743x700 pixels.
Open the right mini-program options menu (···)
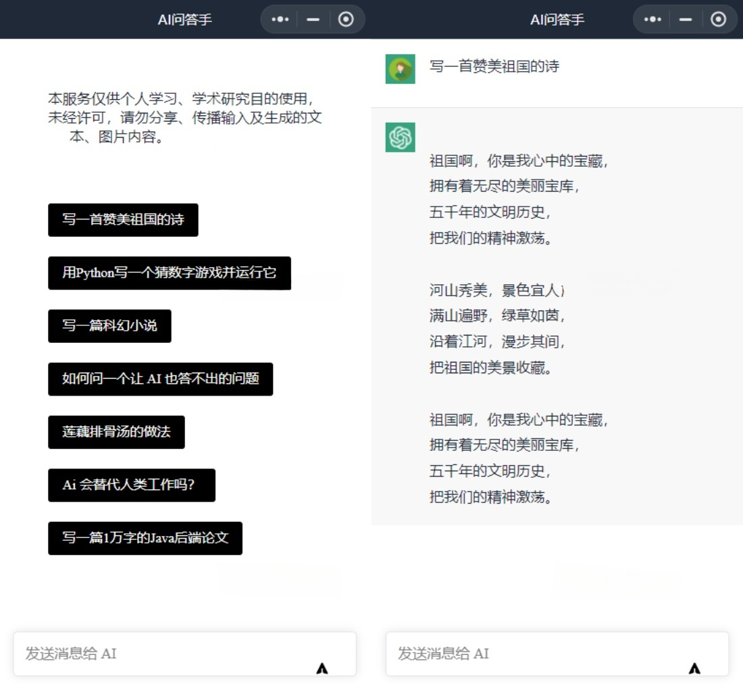coord(652,19)
